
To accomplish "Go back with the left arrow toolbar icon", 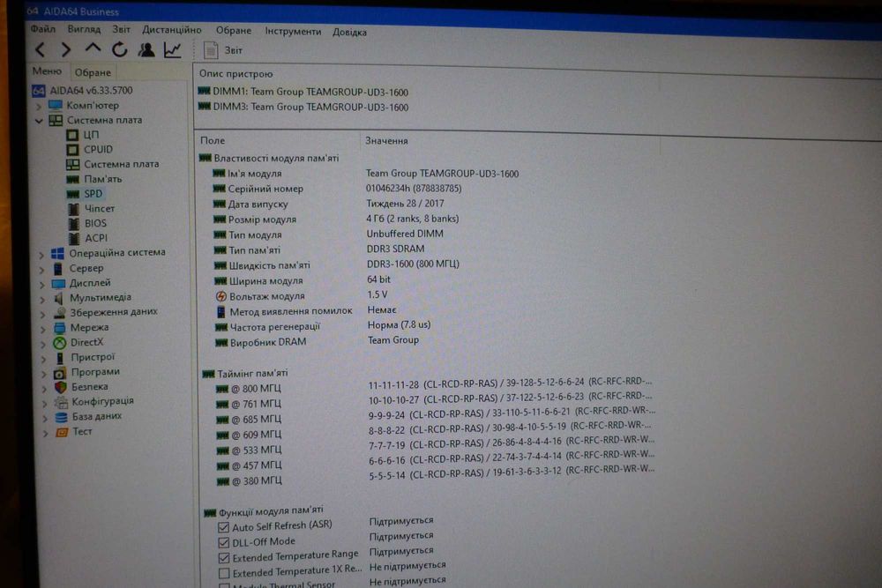I will click(40, 49).
